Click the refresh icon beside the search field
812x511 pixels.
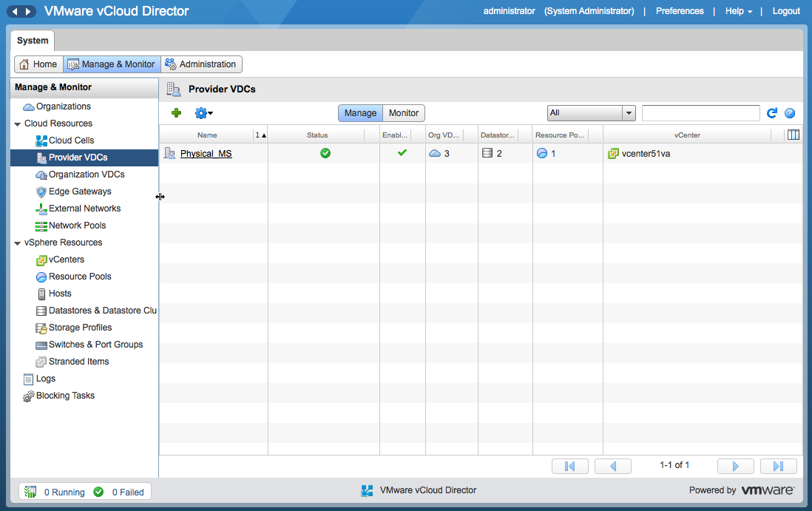771,113
